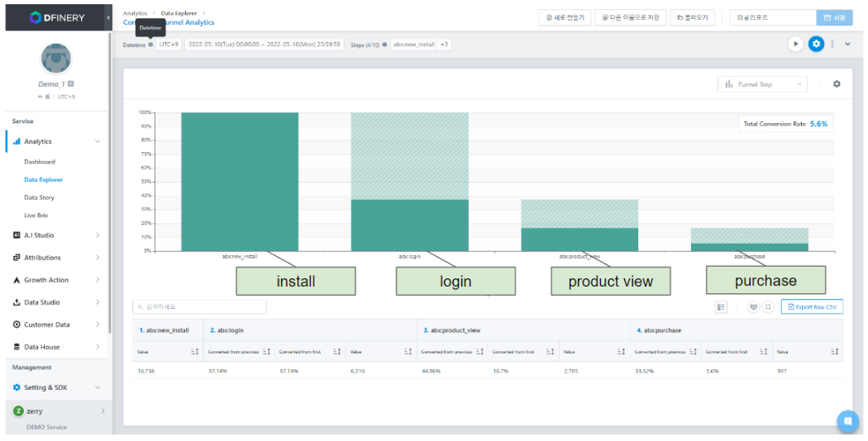Click the blue 저장 save button
Viewport: 868px width, 441px height.
(x=834, y=17)
